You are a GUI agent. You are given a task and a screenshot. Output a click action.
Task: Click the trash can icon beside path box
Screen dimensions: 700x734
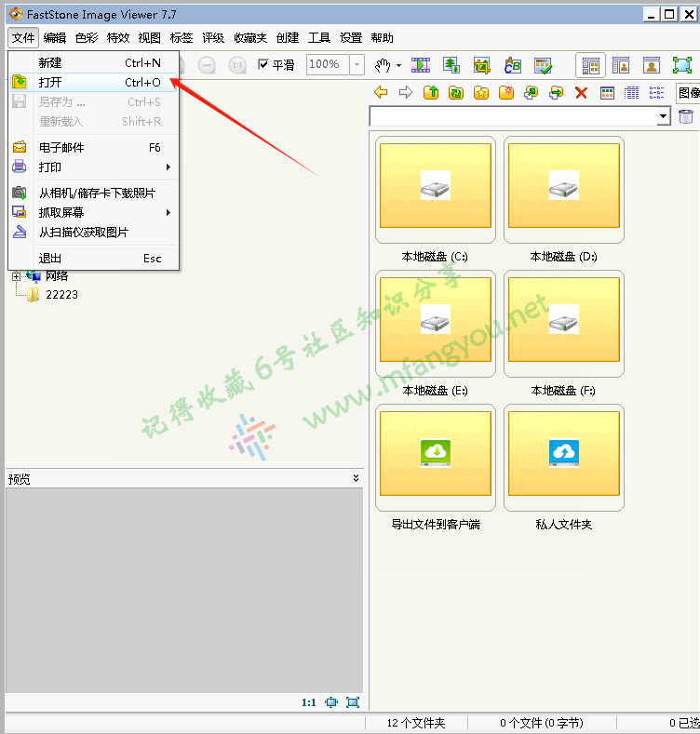tap(686, 116)
